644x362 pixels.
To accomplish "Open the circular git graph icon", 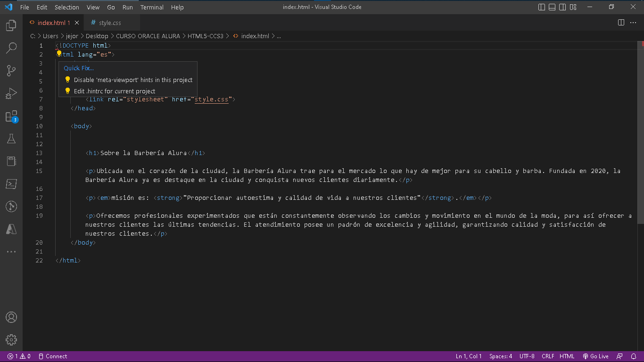I will (x=11, y=206).
